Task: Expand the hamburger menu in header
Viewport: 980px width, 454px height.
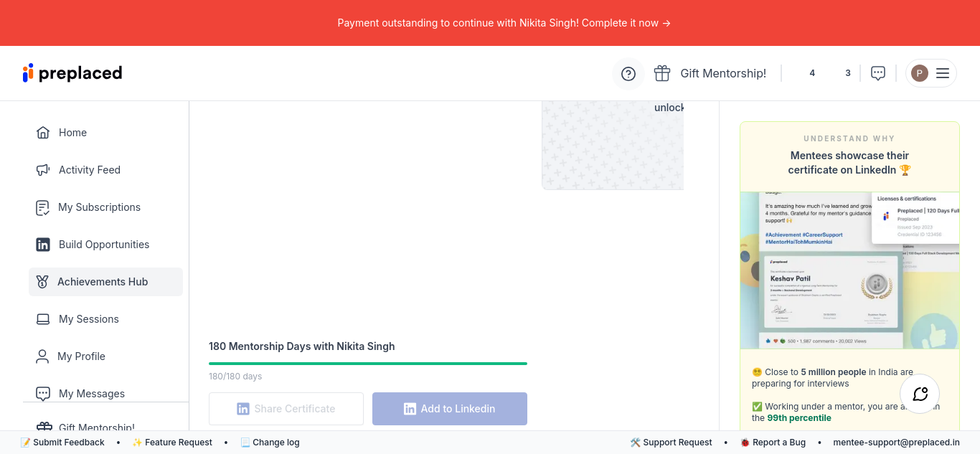Action: [943, 73]
